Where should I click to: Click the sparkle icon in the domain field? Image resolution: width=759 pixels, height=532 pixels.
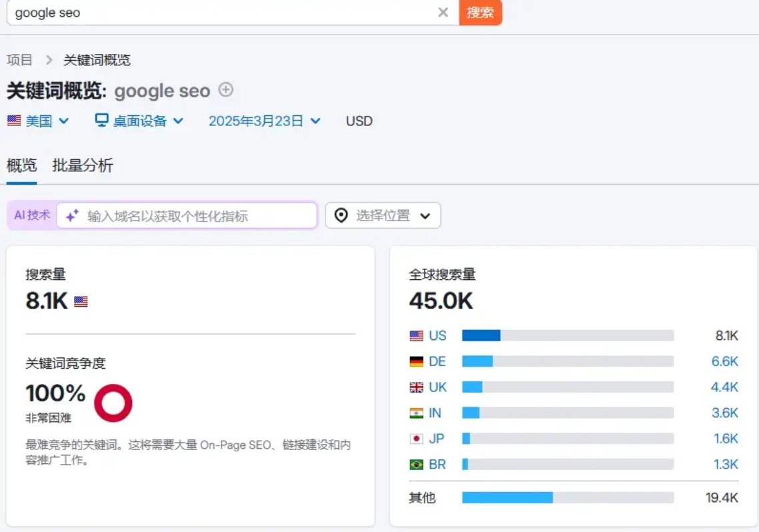(72, 216)
